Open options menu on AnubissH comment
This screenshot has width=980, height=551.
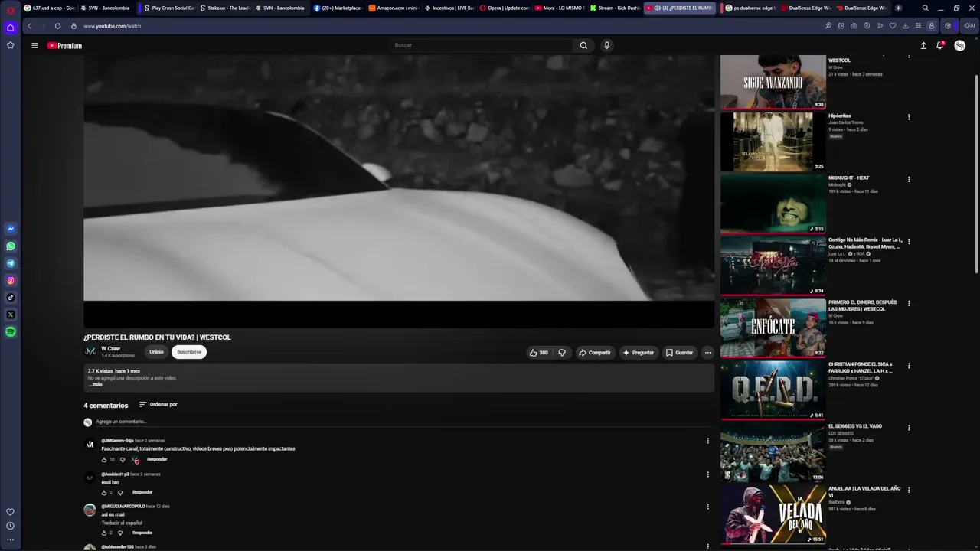pos(707,474)
